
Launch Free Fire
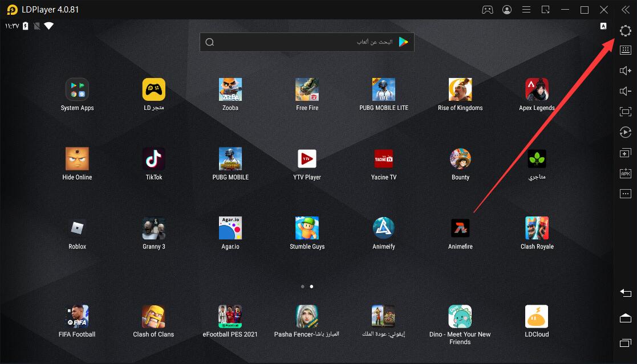click(307, 89)
